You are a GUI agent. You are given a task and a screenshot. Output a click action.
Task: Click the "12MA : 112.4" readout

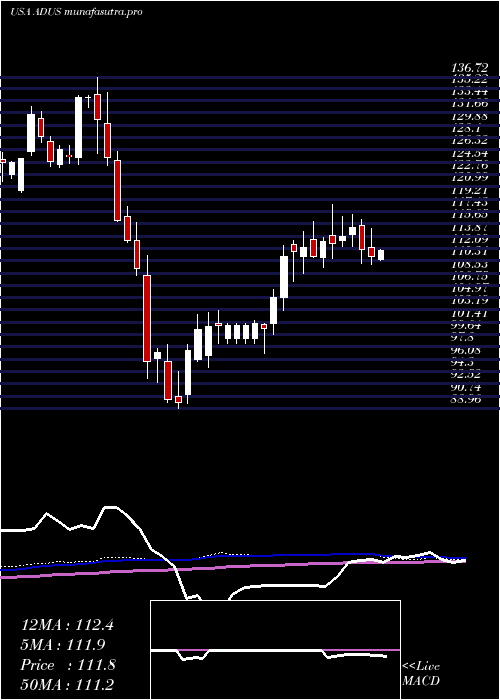tap(67, 625)
